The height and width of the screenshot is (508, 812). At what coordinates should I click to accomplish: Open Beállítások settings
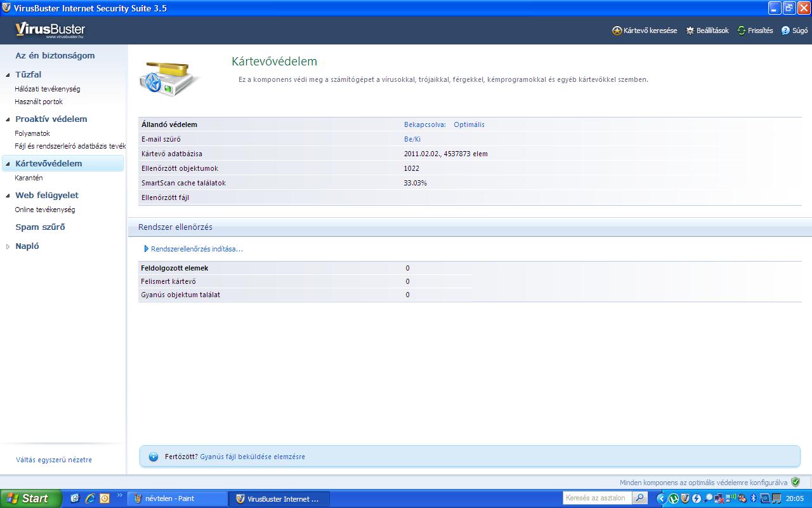click(x=707, y=30)
